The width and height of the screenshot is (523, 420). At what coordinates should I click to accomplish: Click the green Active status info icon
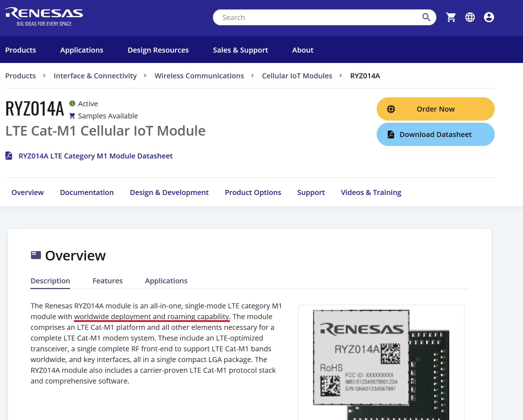[72, 103]
